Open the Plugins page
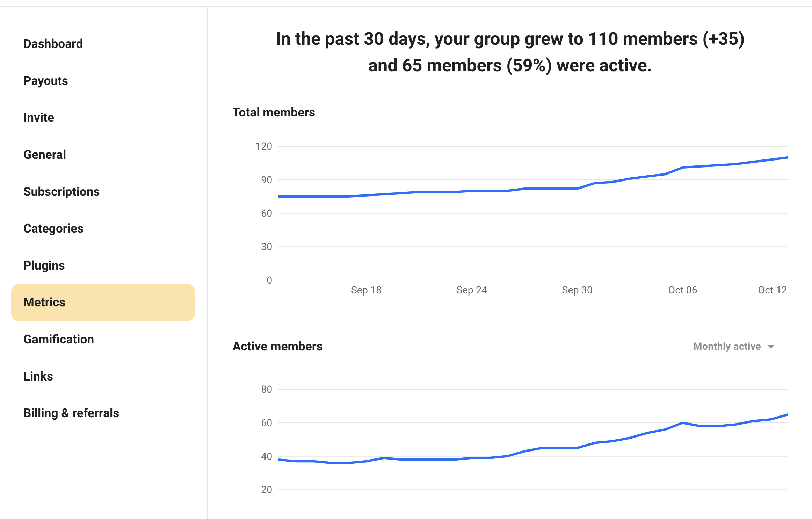Viewport: 812px width, 519px height. [44, 265]
